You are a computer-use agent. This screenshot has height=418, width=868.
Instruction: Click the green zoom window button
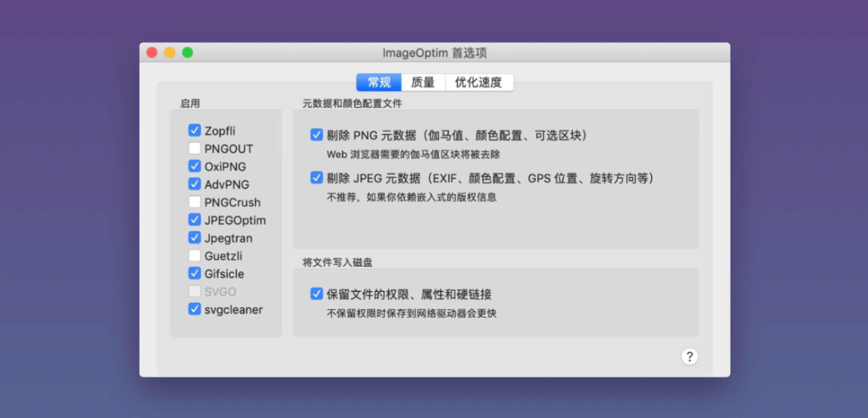pos(187,53)
